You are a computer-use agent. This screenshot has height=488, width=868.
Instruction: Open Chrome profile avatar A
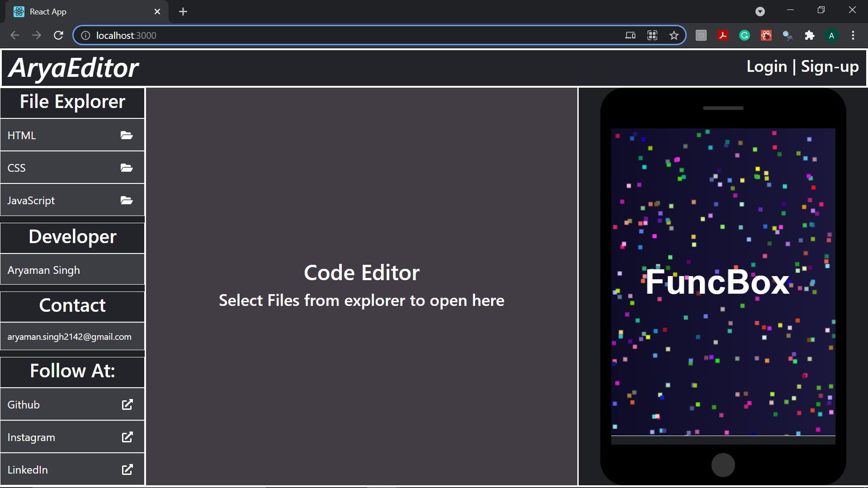point(831,35)
